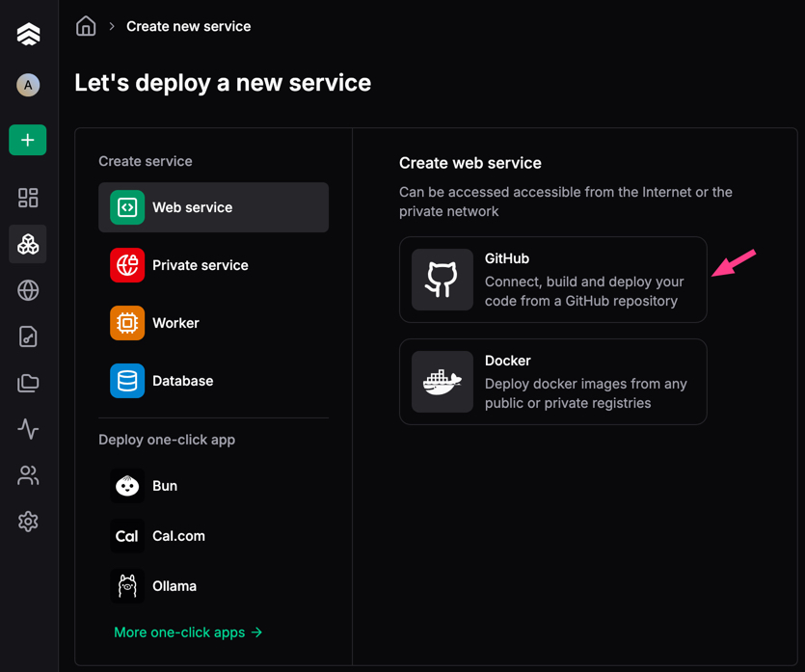Click the 'Create new service' breadcrumb

[188, 26]
